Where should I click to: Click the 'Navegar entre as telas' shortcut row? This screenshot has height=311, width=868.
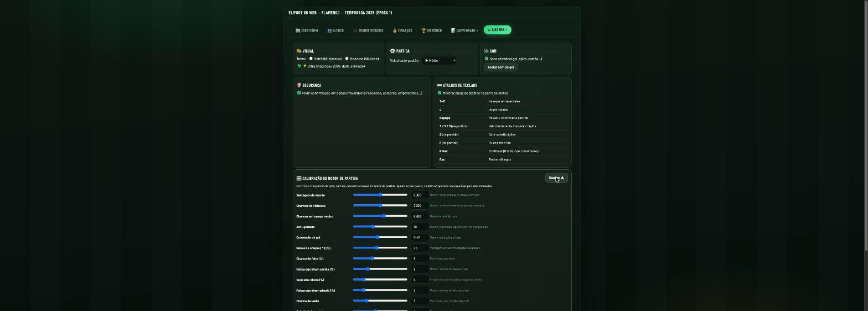click(503, 101)
